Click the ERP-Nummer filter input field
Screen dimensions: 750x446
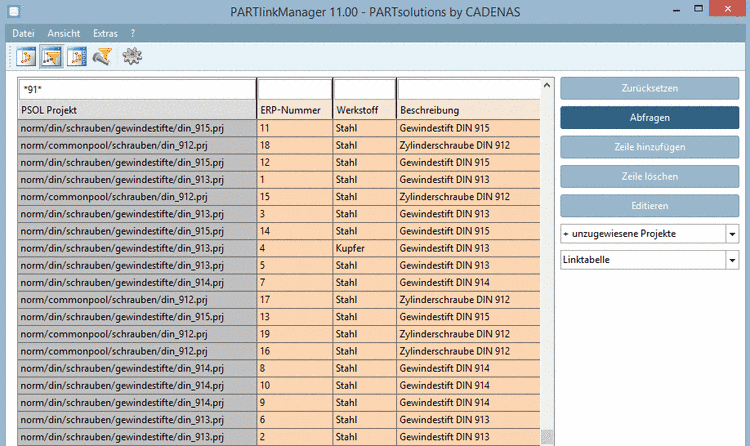294,89
